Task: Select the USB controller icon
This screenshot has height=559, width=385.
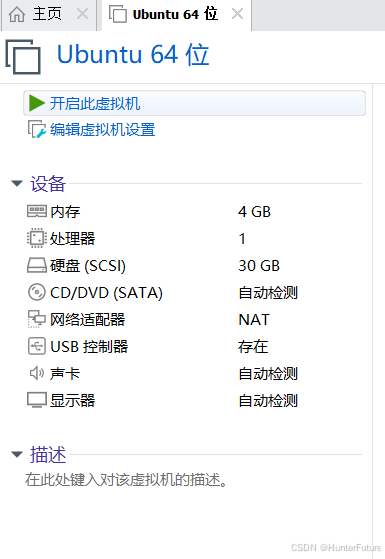Action: 37,346
